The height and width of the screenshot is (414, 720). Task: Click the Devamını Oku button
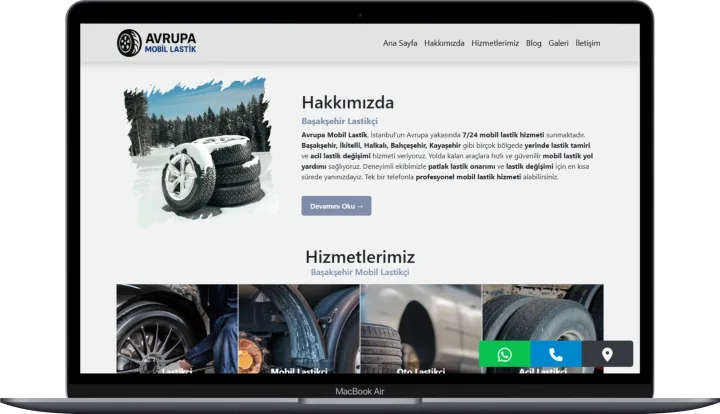point(337,206)
